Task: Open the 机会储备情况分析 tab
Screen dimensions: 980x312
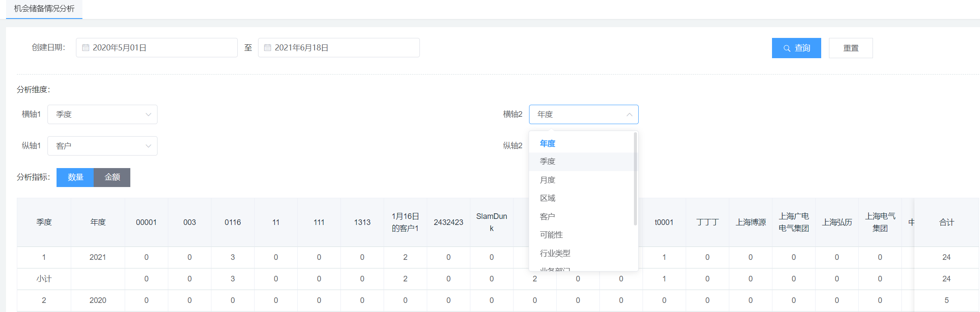Action: click(44, 9)
